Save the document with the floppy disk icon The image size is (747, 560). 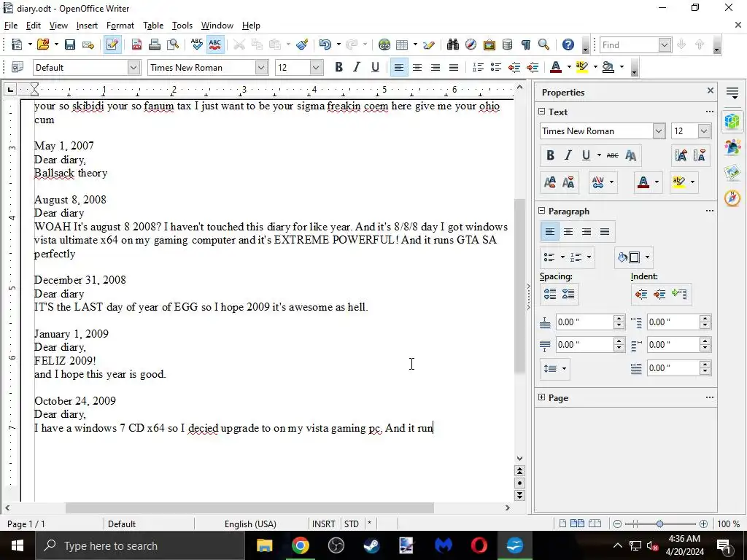click(70, 44)
